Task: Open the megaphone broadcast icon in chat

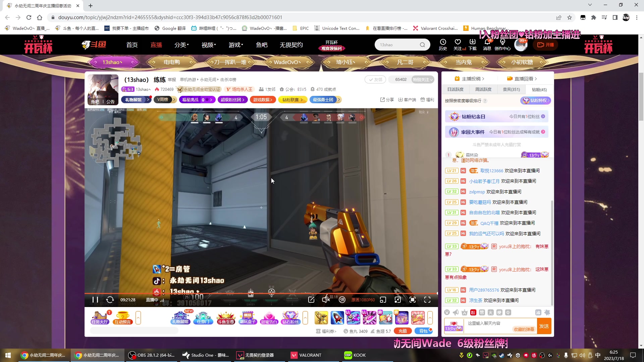Action: point(455,312)
